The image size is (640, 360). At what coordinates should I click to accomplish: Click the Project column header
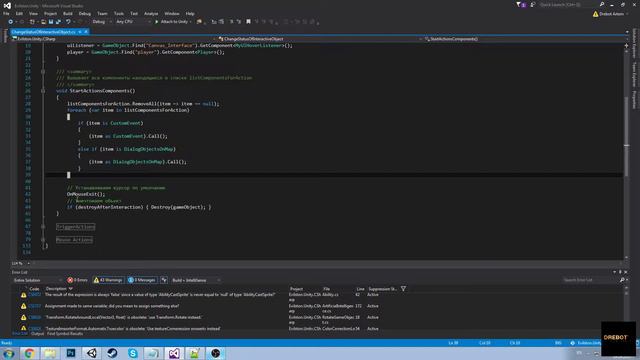pyautogui.click(x=296, y=289)
